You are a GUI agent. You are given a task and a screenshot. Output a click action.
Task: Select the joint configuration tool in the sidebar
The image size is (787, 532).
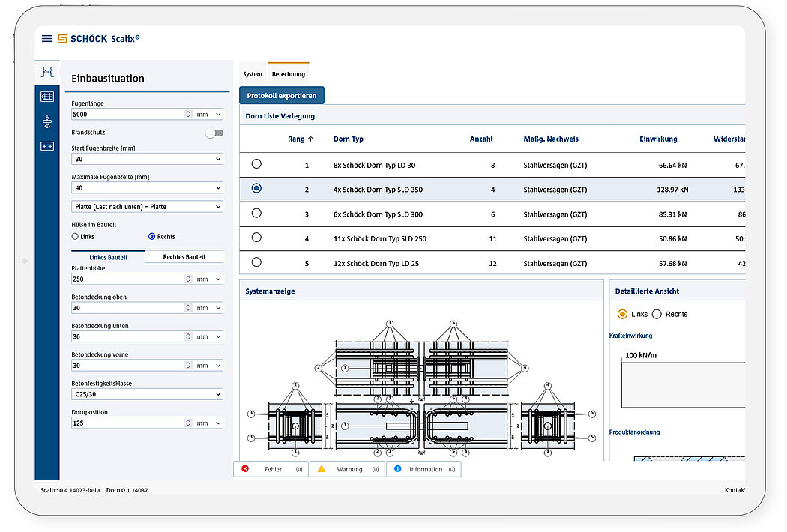[46, 71]
